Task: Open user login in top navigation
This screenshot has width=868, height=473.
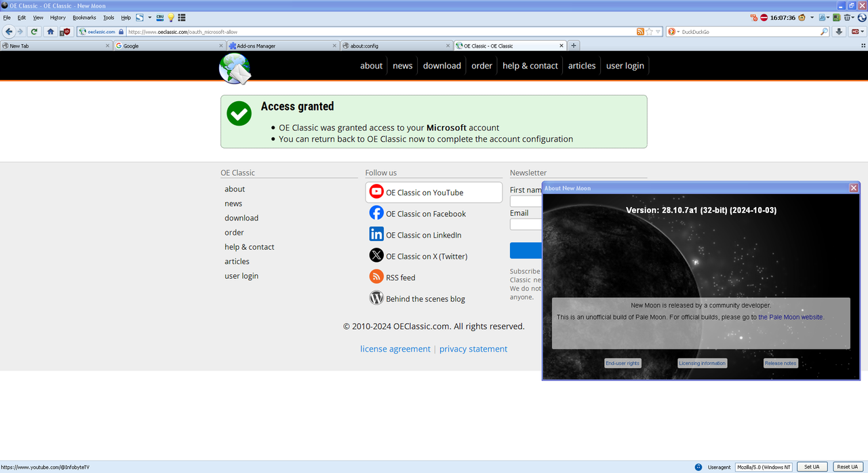Action: pyautogui.click(x=625, y=66)
